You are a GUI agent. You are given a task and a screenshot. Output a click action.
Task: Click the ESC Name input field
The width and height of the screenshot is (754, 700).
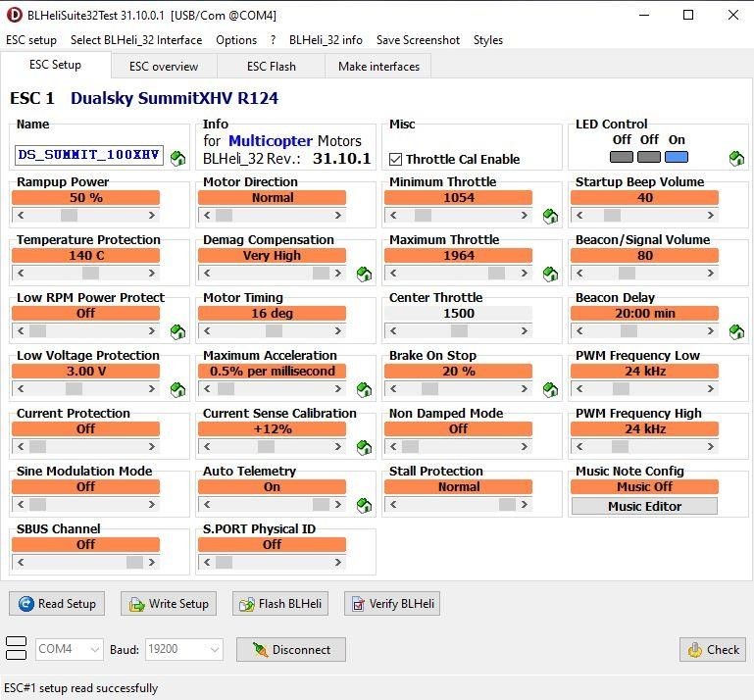click(89, 155)
